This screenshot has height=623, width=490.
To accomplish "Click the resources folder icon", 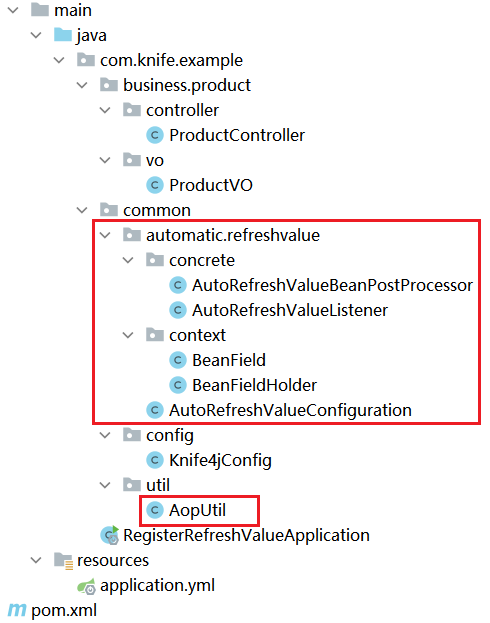I will [63, 561].
